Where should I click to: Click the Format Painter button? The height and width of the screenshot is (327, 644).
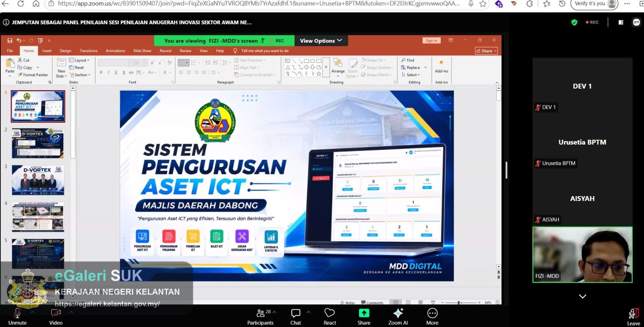click(x=33, y=75)
